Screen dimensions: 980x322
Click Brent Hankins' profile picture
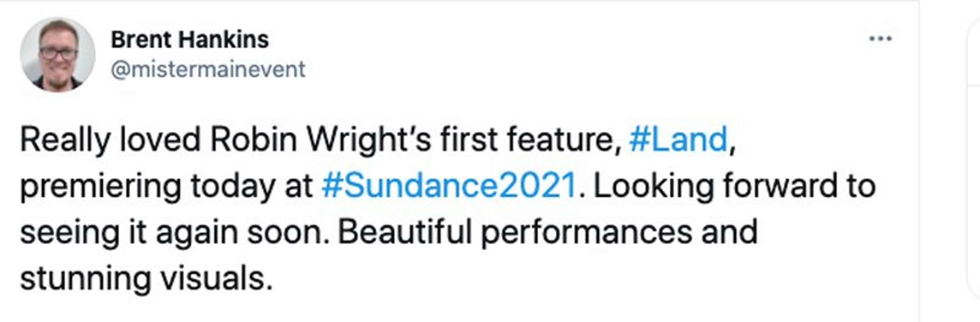click(57, 54)
